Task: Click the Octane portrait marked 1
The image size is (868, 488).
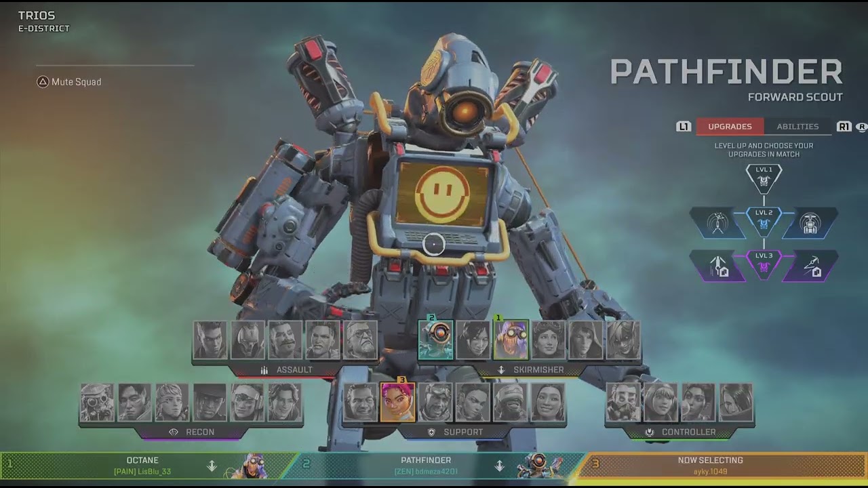Action: pyautogui.click(x=511, y=340)
